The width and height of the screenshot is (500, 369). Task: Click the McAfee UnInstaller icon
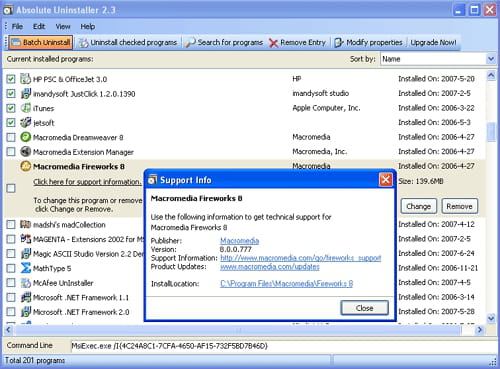point(25,283)
